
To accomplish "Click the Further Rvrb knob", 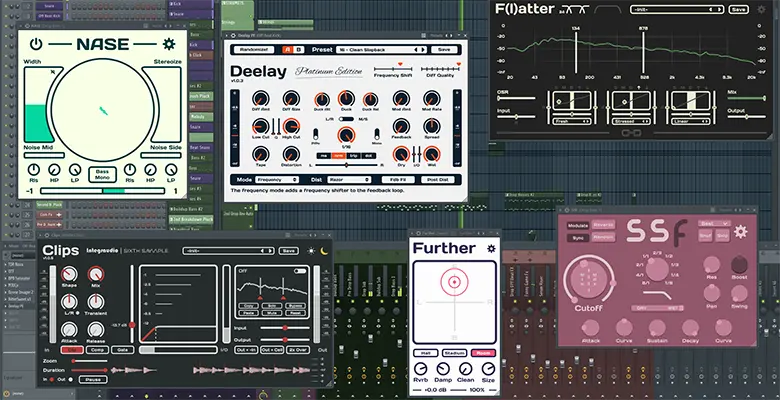I will 420,369.
